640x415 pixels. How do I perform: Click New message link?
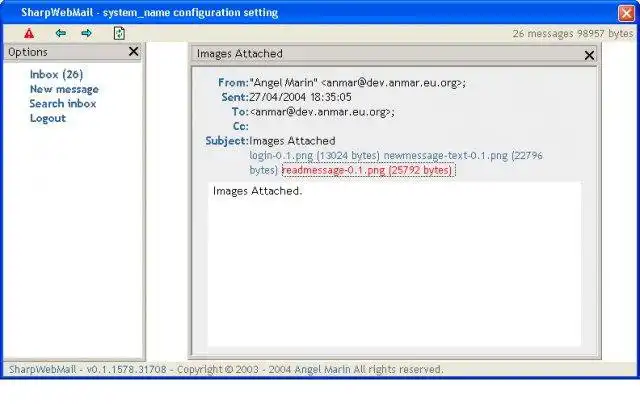point(64,89)
